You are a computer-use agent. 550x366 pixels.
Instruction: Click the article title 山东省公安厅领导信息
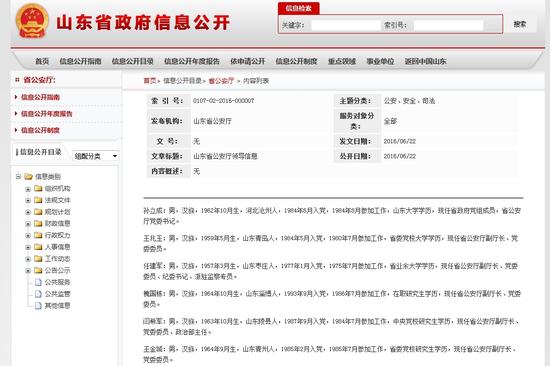click(225, 156)
